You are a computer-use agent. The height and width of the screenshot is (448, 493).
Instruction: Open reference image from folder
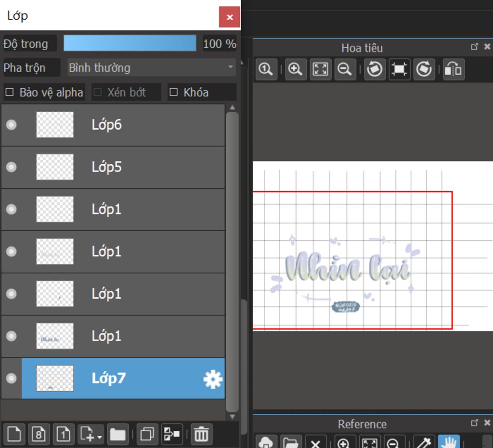point(291,442)
